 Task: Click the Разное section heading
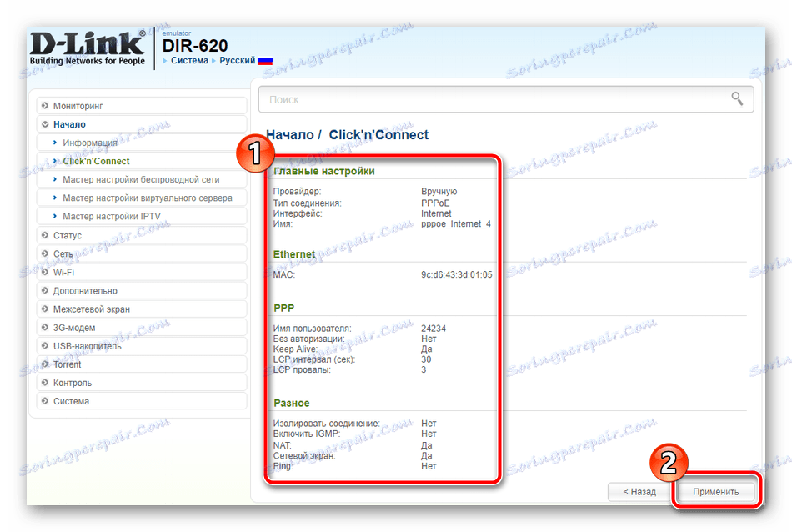click(x=292, y=403)
